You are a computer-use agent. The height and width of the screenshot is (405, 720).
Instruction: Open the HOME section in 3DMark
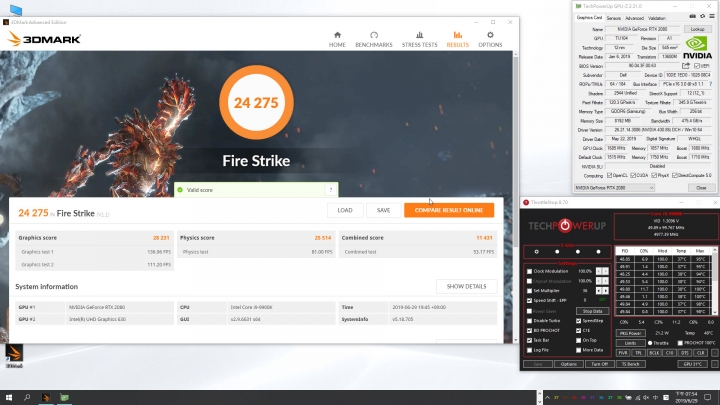point(337,39)
